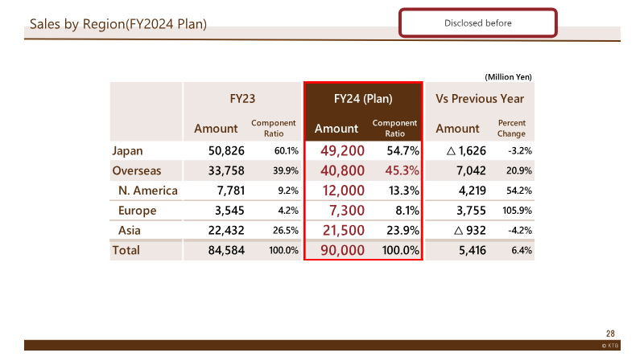Select the 105.9% Europe percent change
This screenshot has height=361, width=644.
(517, 211)
